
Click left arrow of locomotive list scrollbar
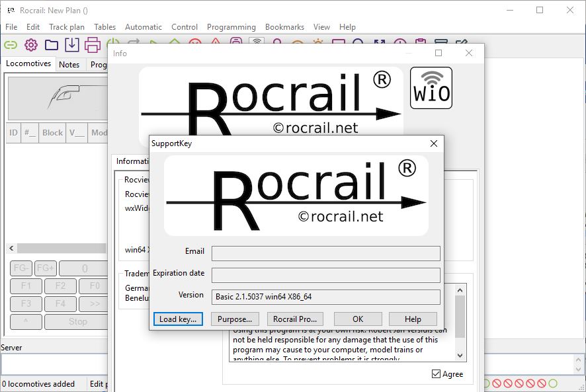tap(12, 248)
